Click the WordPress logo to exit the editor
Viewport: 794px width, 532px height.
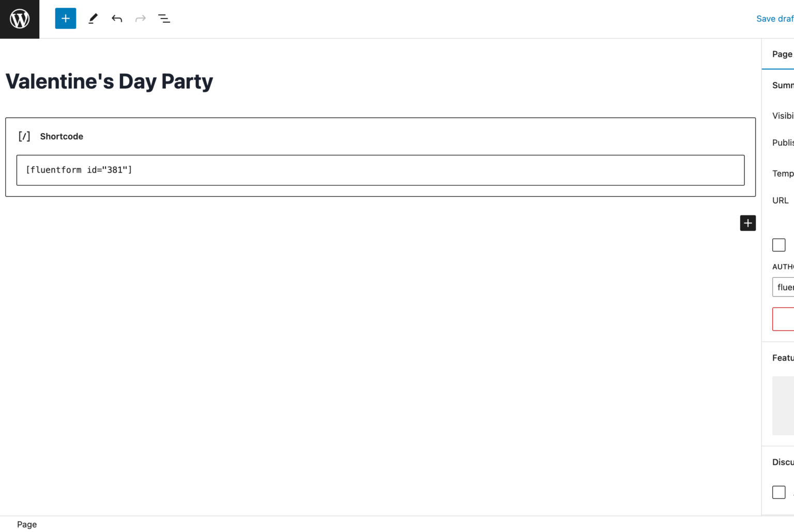(19, 19)
